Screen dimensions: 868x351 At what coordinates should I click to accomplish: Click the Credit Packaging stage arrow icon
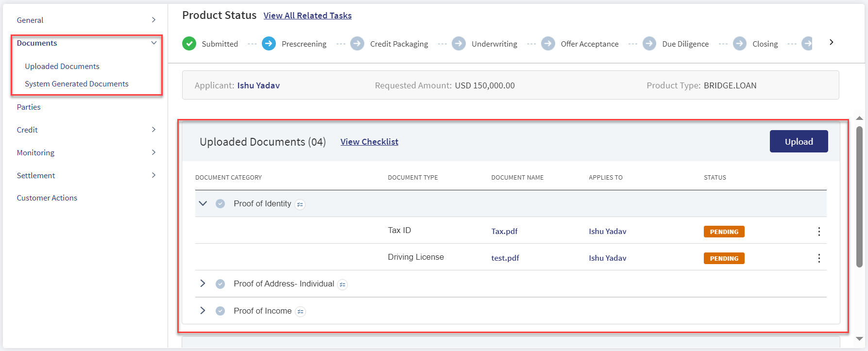coord(357,44)
